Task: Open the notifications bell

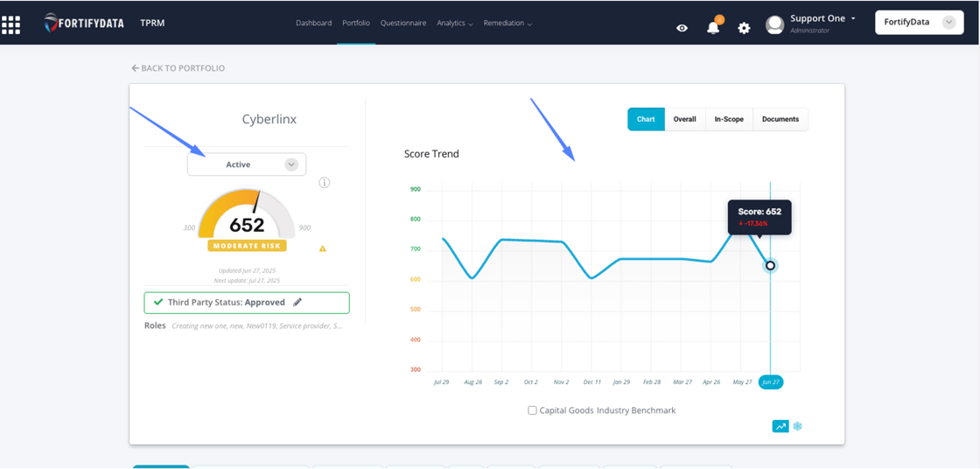Action: click(x=713, y=27)
